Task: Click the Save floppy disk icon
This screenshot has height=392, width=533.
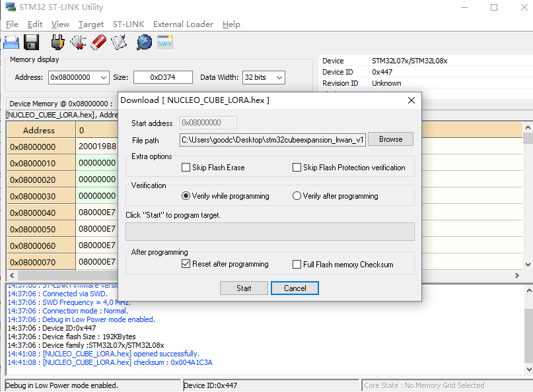Action: point(31,43)
